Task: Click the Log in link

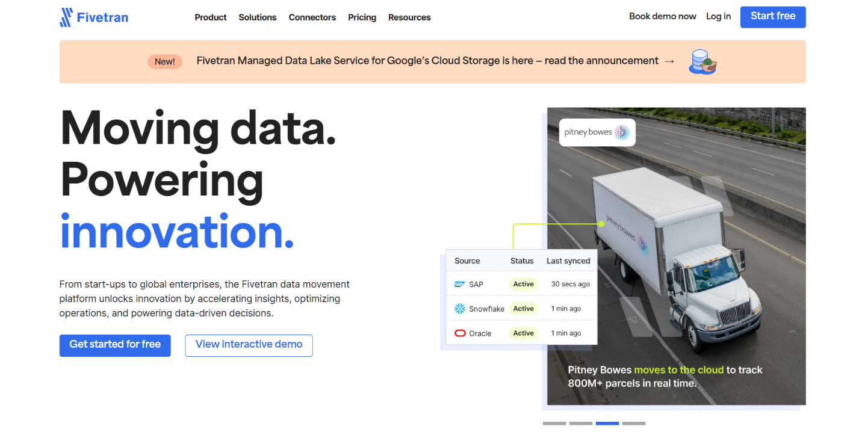Action: pyautogui.click(x=719, y=16)
